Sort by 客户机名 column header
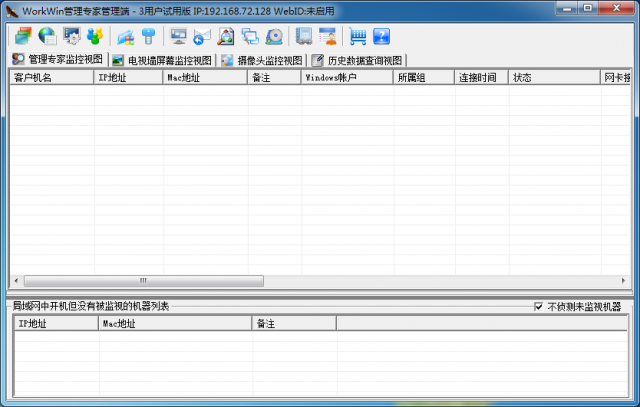Screen dimensions: 640x407 (x=52, y=78)
